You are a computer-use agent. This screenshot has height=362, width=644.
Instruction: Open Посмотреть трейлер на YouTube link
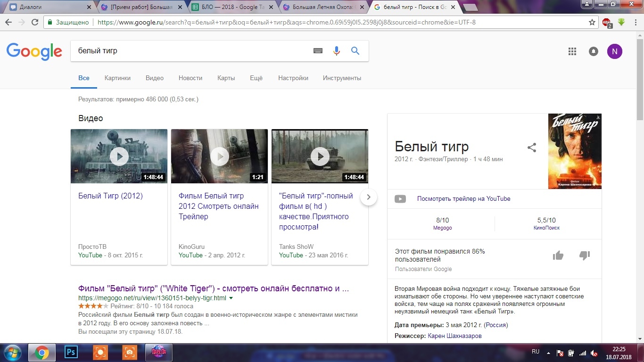pos(463,198)
